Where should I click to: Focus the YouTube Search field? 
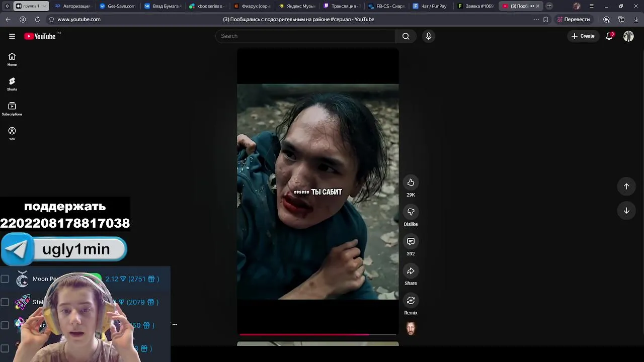(305, 36)
